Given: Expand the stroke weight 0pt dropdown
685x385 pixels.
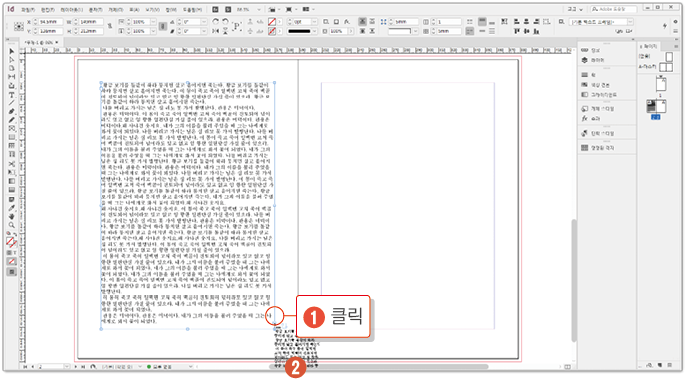Looking at the screenshot, I should pos(314,22).
